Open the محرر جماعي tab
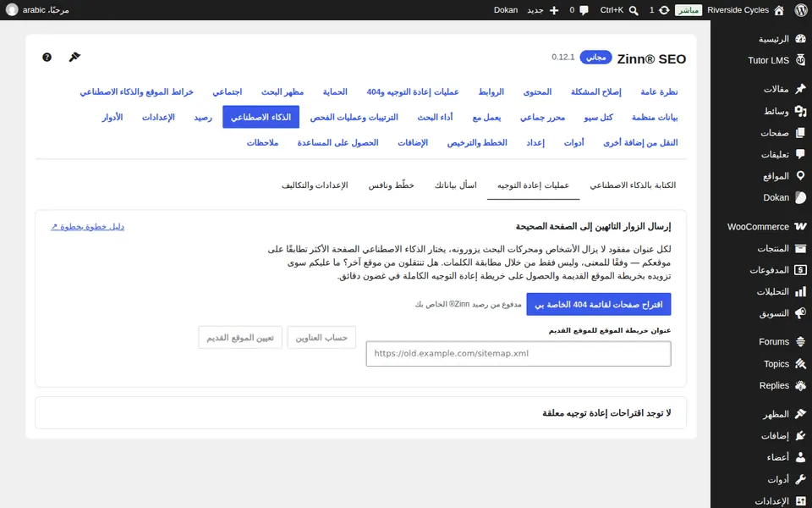Image resolution: width=812 pixels, height=508 pixels. (x=542, y=117)
